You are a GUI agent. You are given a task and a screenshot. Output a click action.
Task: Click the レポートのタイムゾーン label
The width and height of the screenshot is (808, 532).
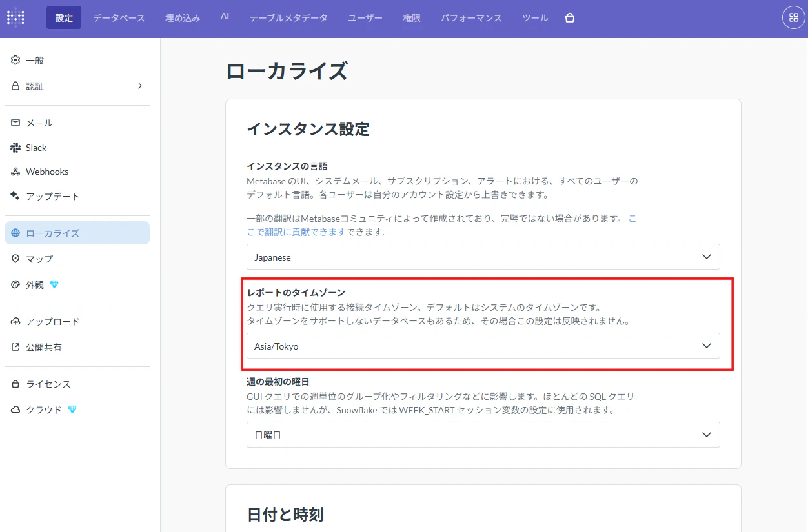tap(296, 293)
